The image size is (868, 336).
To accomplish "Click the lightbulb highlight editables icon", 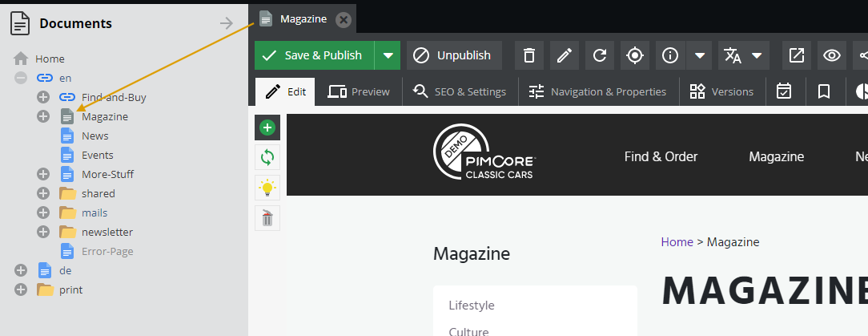I will [267, 188].
